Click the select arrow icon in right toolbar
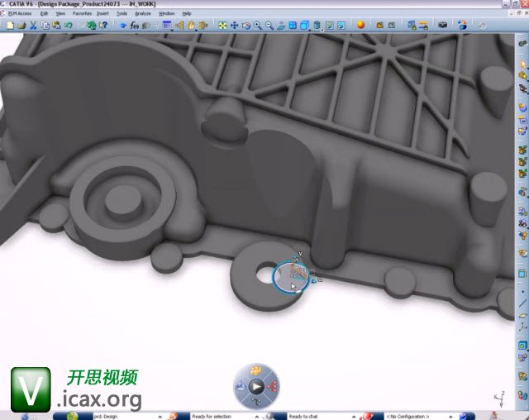Screen dimensions: 529x420 (522, 64)
